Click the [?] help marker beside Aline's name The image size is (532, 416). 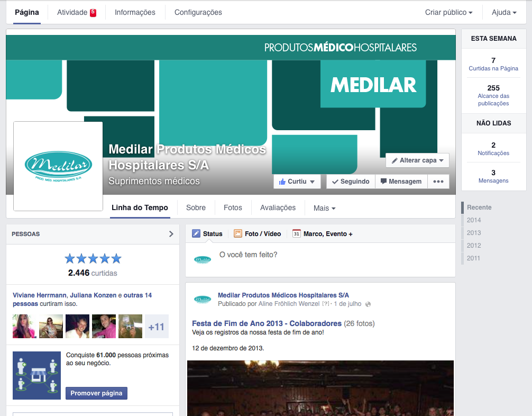(x=326, y=304)
